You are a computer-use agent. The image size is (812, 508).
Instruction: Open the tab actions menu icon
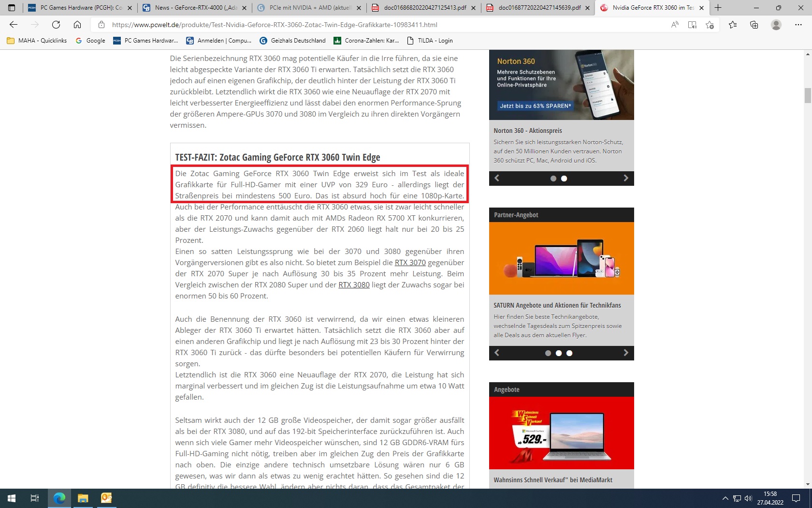pos(12,8)
